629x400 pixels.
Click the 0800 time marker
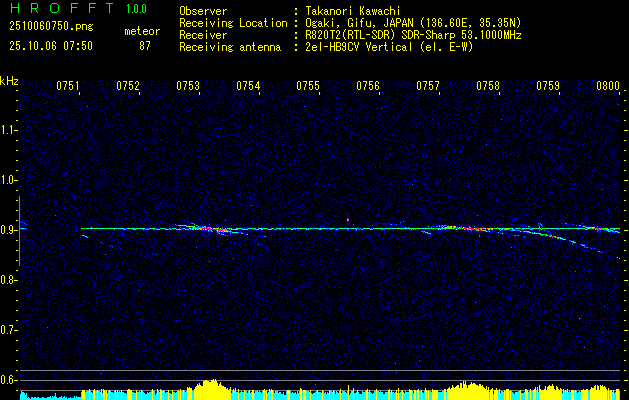click(608, 87)
